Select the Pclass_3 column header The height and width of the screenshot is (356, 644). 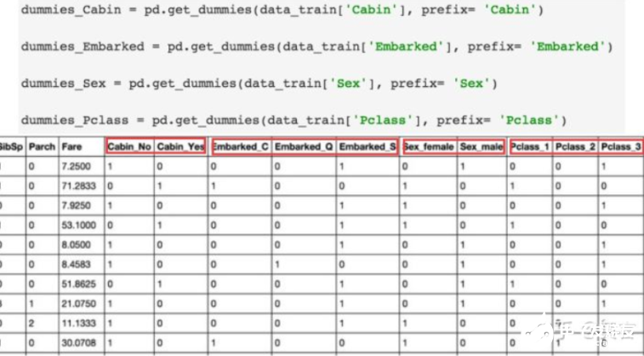click(x=620, y=146)
